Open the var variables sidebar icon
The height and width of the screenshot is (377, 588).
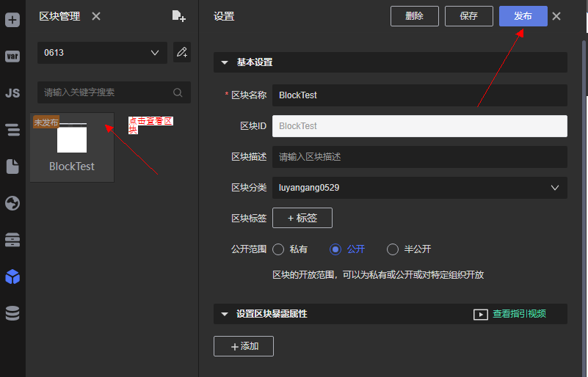12,56
